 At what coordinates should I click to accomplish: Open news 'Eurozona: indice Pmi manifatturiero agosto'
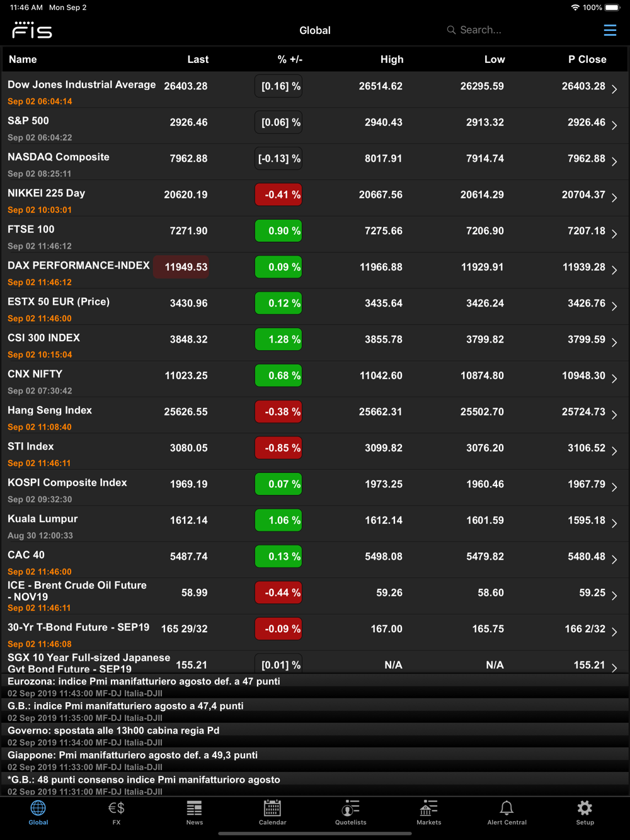[x=315, y=686]
